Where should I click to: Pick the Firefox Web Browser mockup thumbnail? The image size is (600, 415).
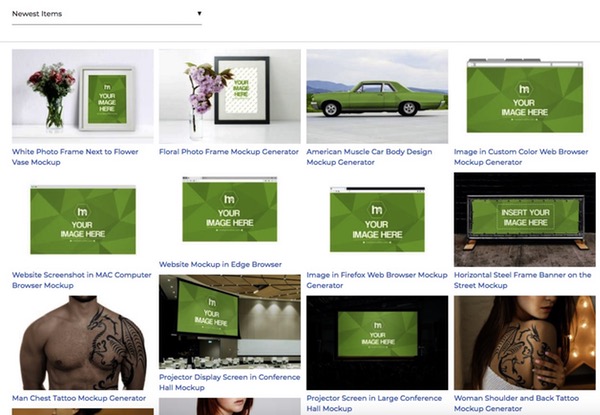coord(377,219)
